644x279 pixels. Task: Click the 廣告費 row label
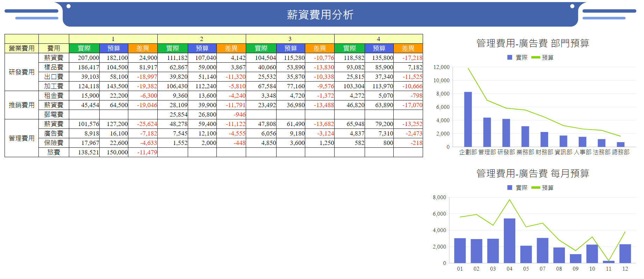(x=54, y=133)
